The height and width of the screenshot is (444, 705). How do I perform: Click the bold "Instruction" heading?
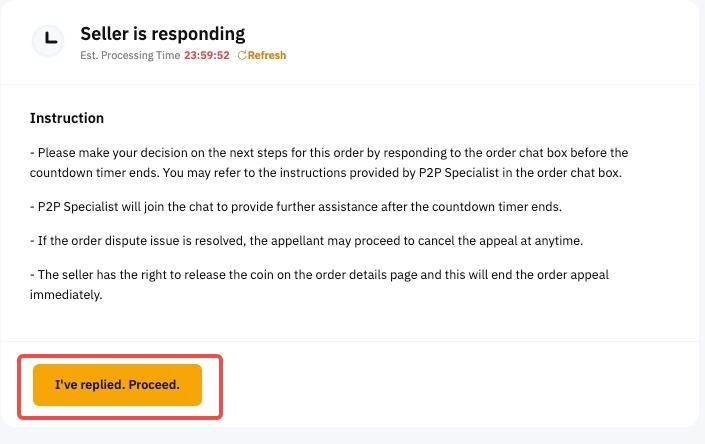click(x=67, y=118)
